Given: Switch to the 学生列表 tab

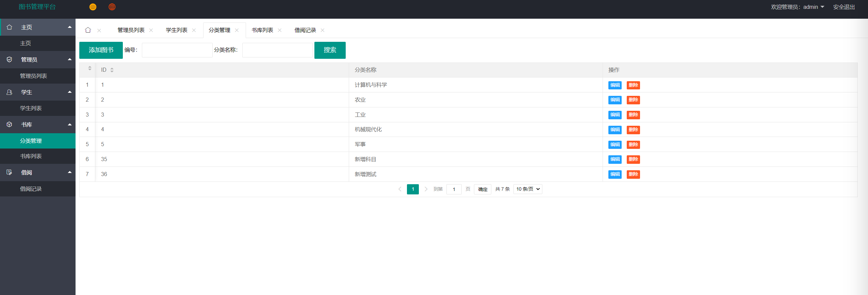Looking at the screenshot, I should pos(177,30).
